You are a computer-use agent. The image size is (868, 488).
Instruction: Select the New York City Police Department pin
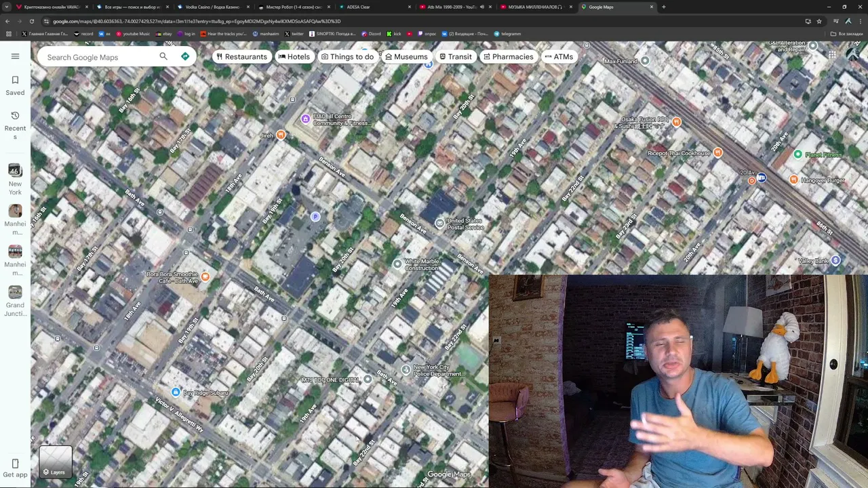[406, 370]
